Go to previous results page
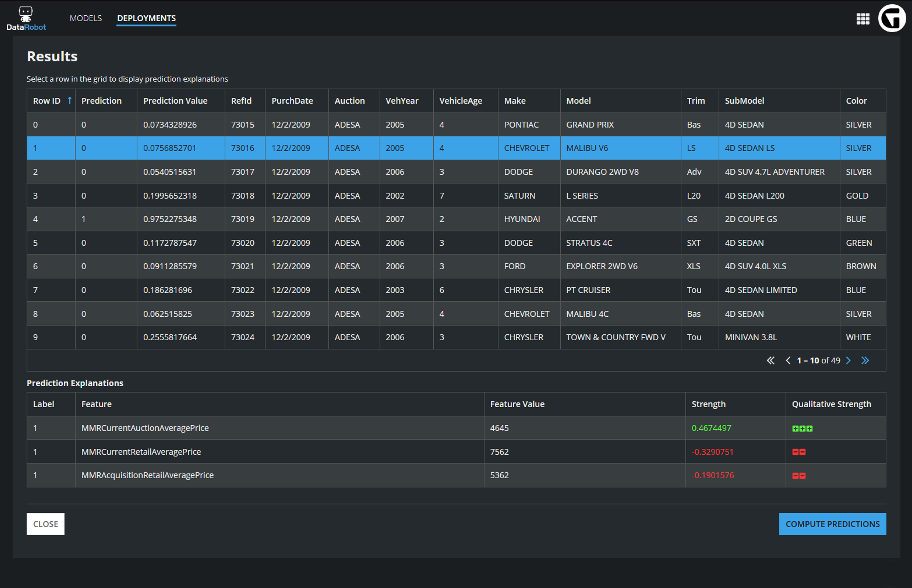This screenshot has height=588, width=912. coord(788,360)
